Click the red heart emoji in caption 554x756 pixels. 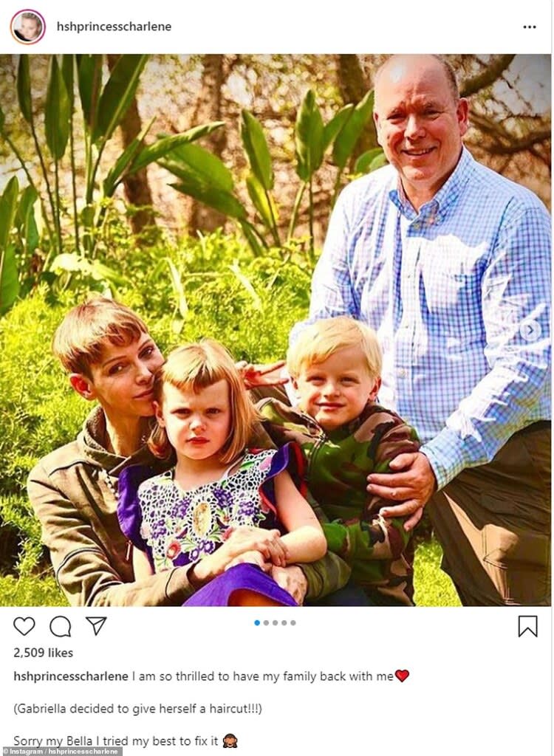(402, 676)
